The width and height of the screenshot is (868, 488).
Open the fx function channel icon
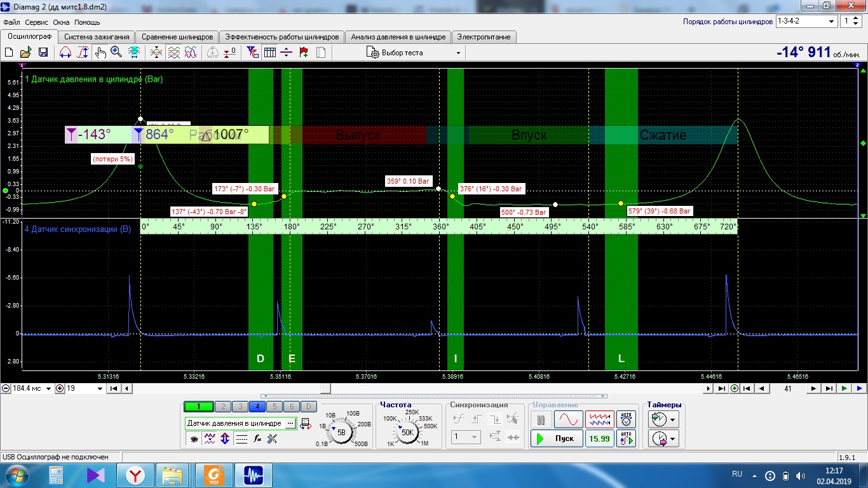coord(257,438)
